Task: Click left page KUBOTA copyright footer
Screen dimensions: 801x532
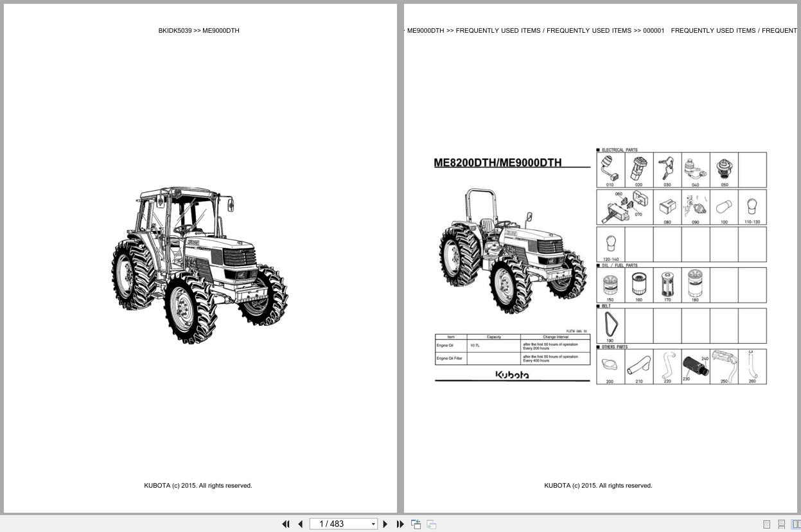Action: 198,486
